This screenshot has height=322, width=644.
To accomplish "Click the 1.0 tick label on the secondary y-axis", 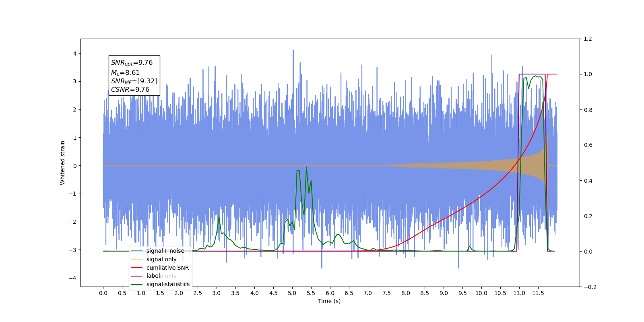I will point(588,74).
